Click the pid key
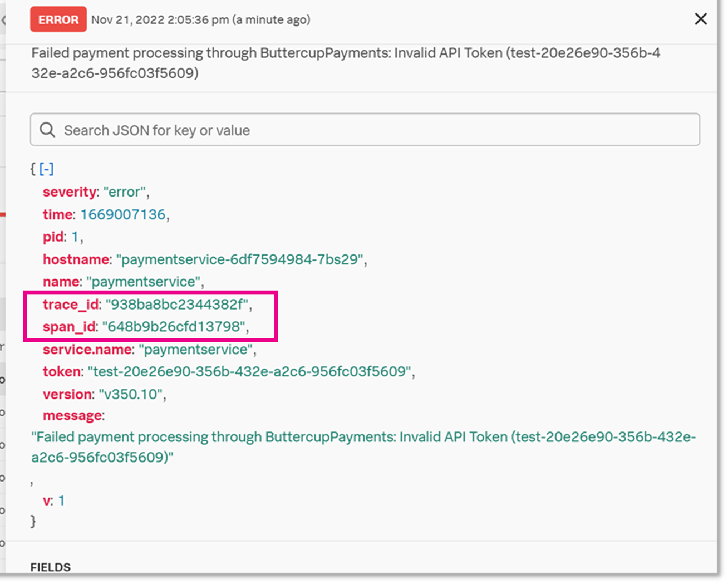 click(53, 237)
